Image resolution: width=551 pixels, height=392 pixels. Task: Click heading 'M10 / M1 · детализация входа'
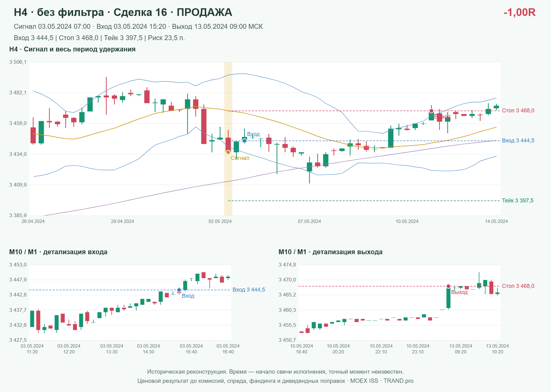[58, 252]
